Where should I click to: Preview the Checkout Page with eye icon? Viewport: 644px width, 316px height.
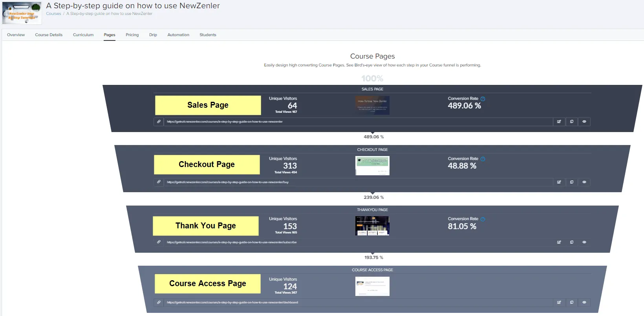[584, 182]
